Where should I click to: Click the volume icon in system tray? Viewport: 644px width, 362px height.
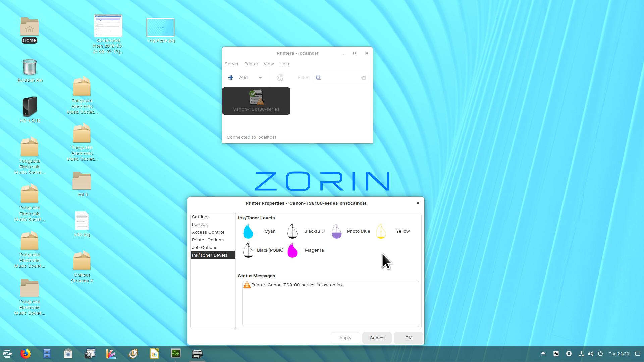pyautogui.click(x=591, y=354)
